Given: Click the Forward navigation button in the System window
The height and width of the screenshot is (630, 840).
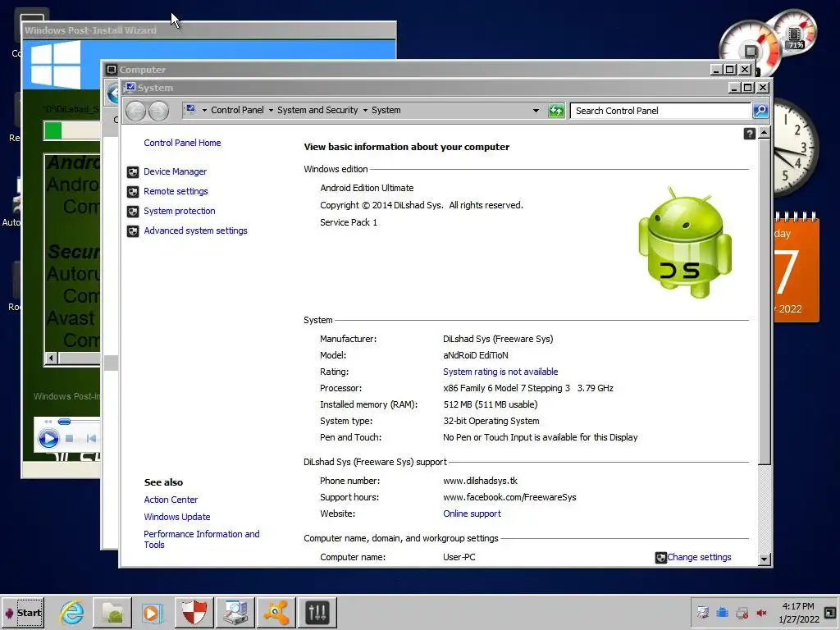Looking at the screenshot, I should (x=158, y=111).
